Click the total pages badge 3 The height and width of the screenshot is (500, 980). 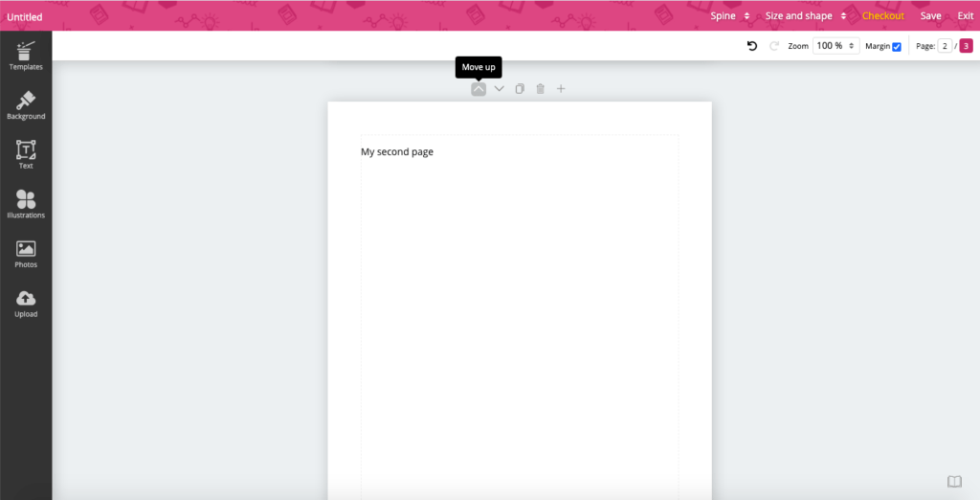pos(967,46)
